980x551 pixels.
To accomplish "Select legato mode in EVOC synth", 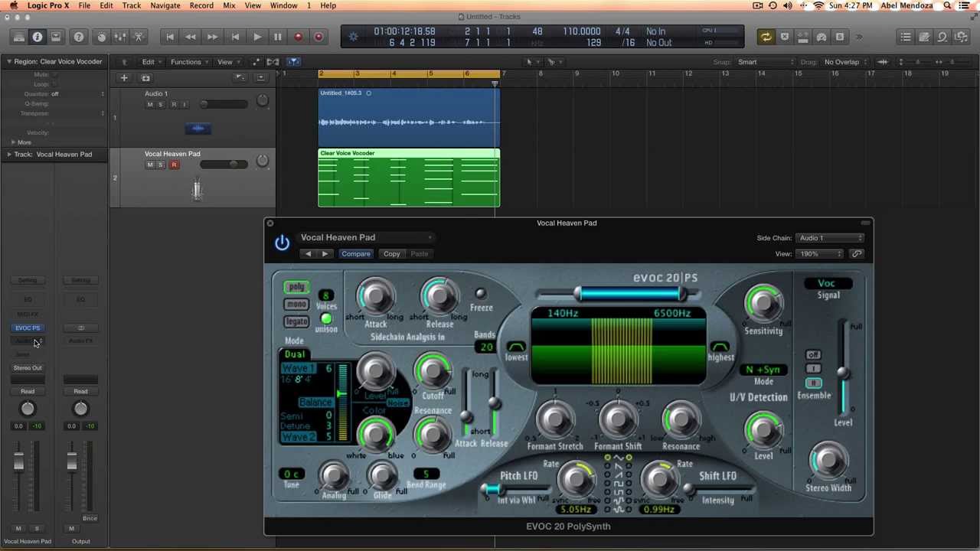I will [x=296, y=322].
